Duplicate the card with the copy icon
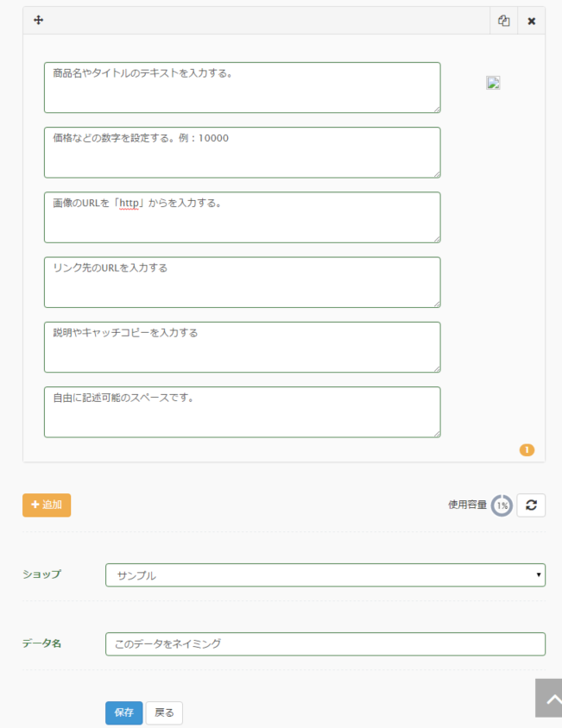562x728 pixels. pyautogui.click(x=504, y=21)
